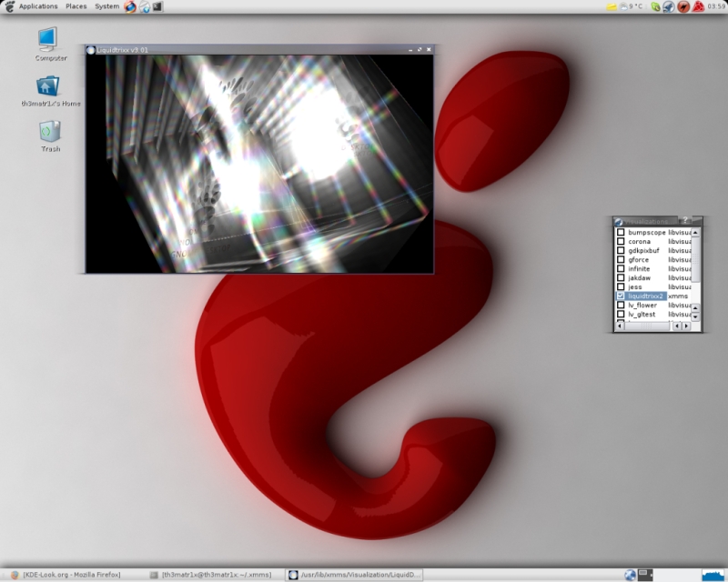
Task: Select the jess row name
Action: click(x=634, y=287)
